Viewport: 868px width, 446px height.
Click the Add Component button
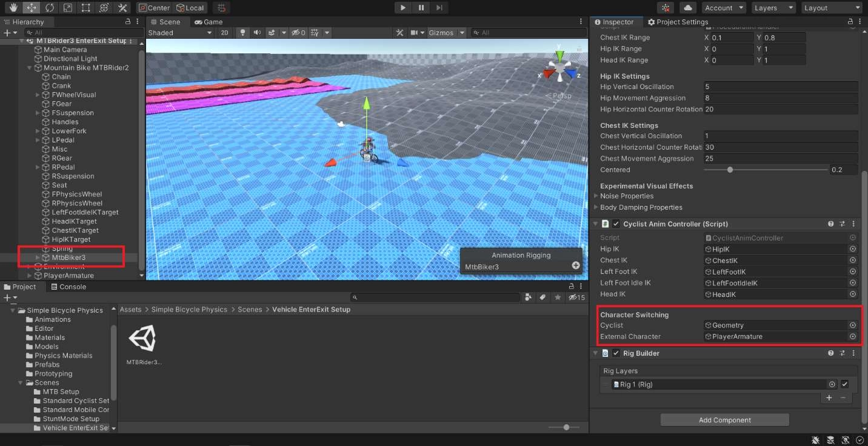pos(724,420)
